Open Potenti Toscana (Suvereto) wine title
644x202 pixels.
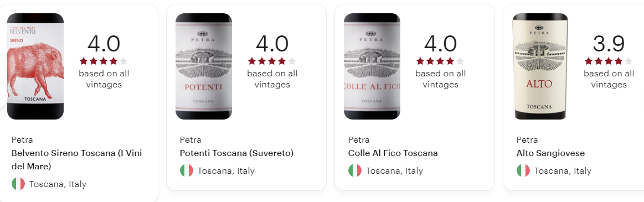236,153
